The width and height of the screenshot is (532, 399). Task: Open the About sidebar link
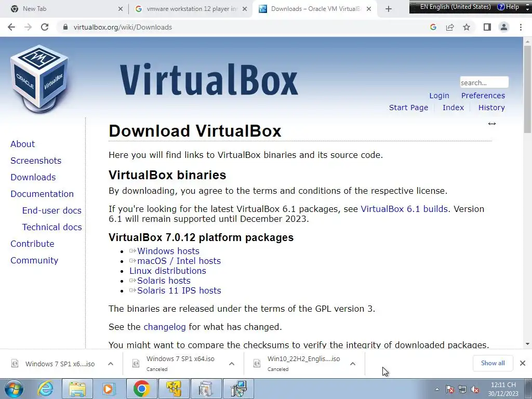(22, 144)
